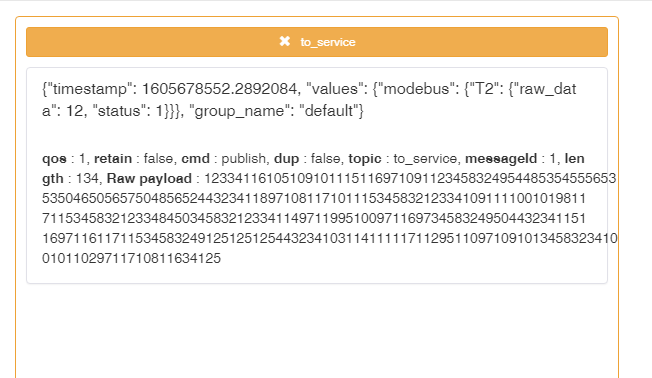Click the bold topic label

click(365, 159)
